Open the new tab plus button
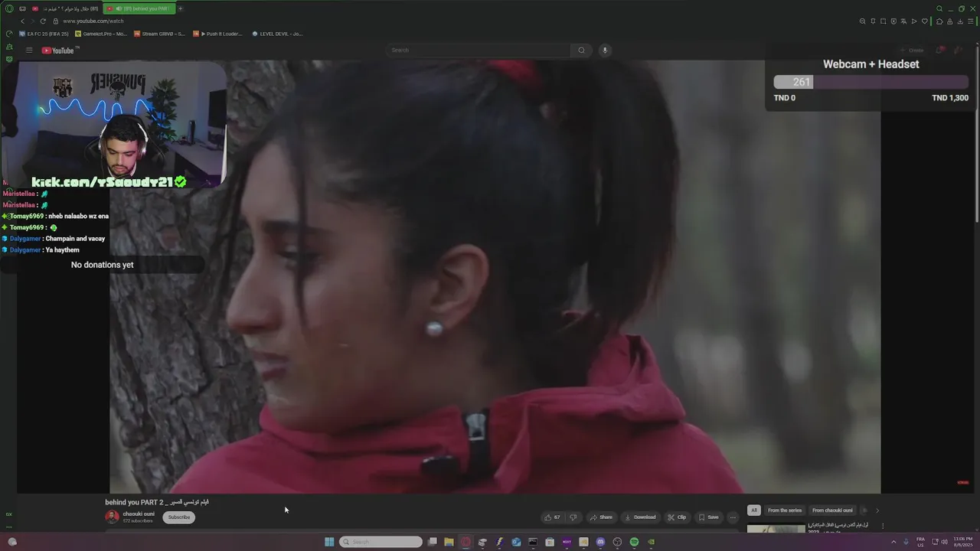Image resolution: width=980 pixels, height=551 pixels. point(180,8)
